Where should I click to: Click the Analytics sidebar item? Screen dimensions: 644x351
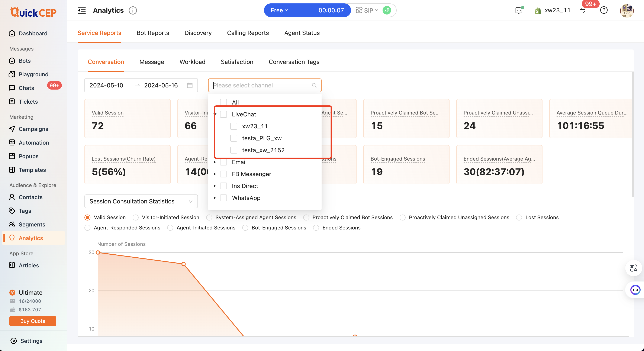(34, 238)
